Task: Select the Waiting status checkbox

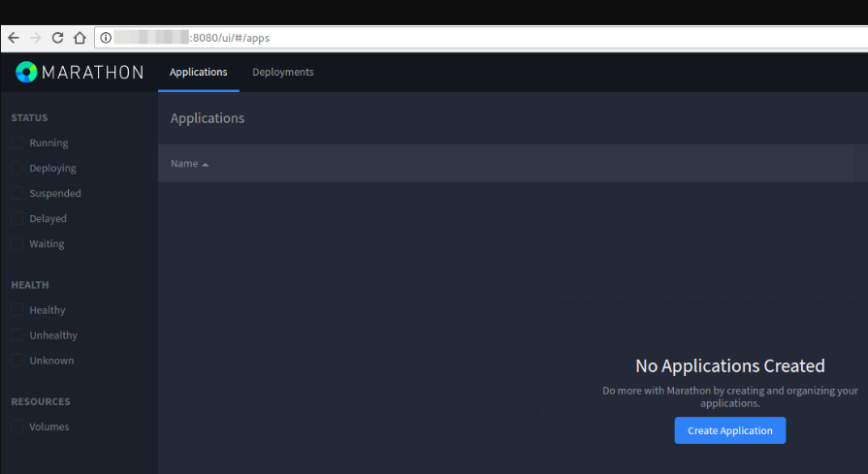Action: (17, 244)
